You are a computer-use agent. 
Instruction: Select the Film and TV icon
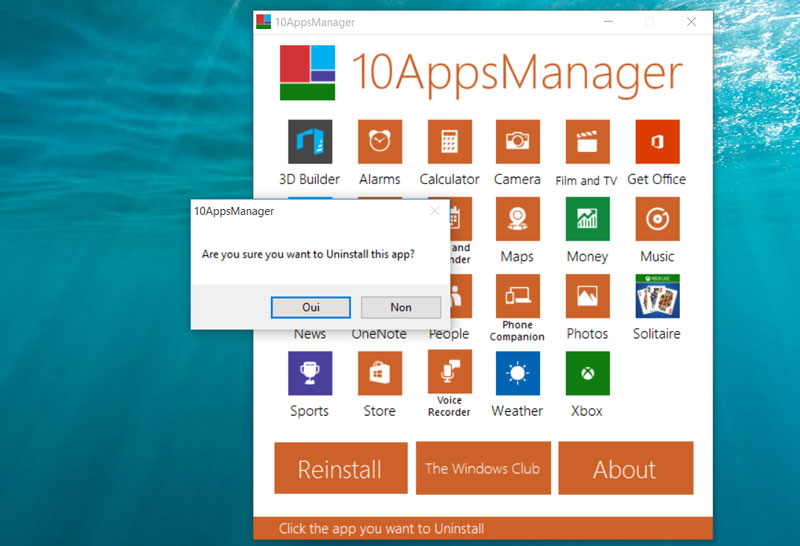(587, 141)
